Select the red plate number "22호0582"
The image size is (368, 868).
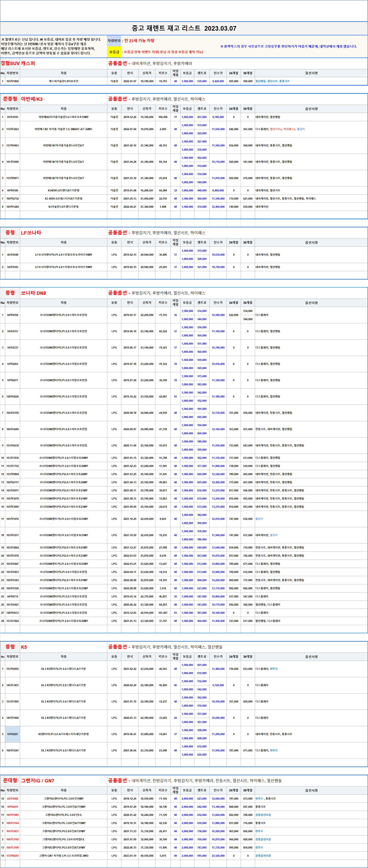pyautogui.click(x=13, y=799)
